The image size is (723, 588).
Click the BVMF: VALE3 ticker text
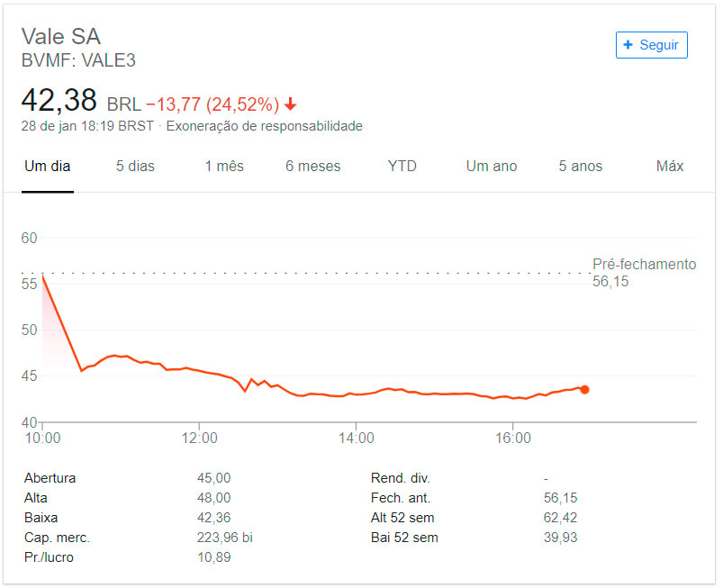click(x=78, y=60)
